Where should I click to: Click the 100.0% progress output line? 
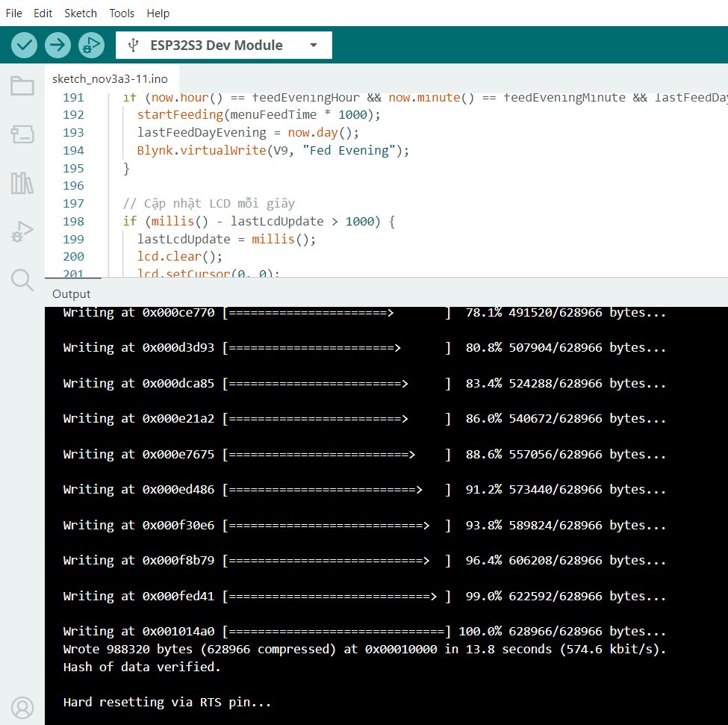(x=364, y=632)
